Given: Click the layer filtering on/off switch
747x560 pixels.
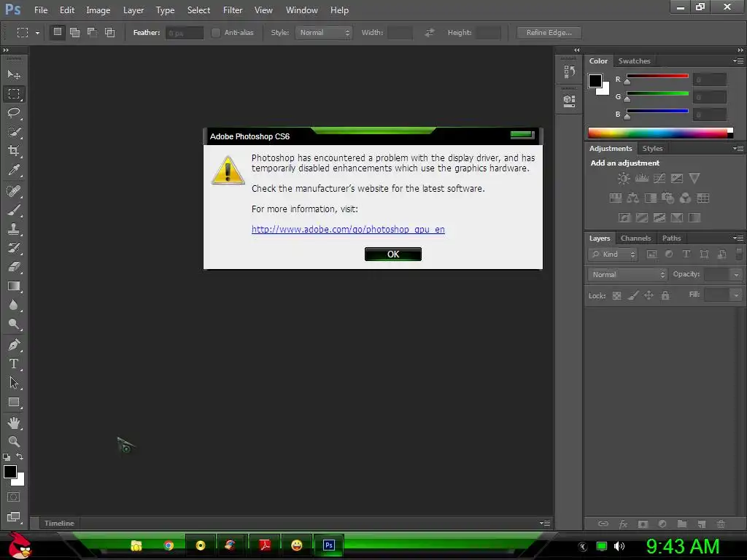Looking at the screenshot, I should click(x=739, y=254).
